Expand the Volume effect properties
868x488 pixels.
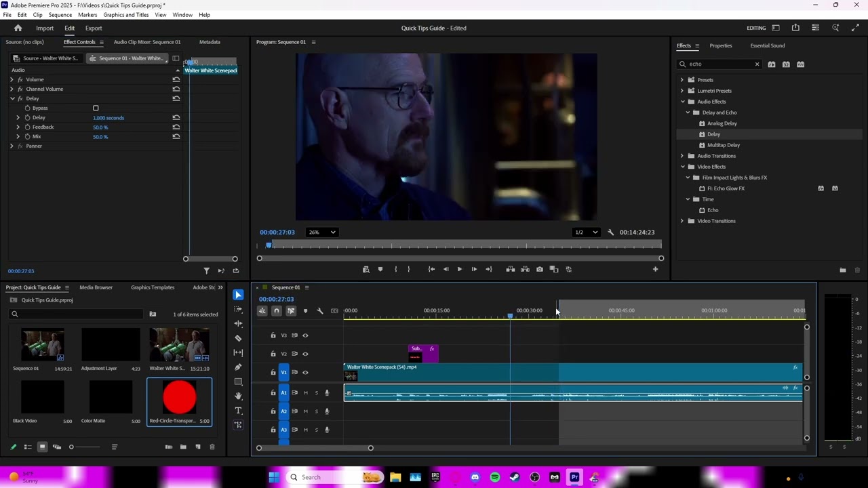(12, 79)
